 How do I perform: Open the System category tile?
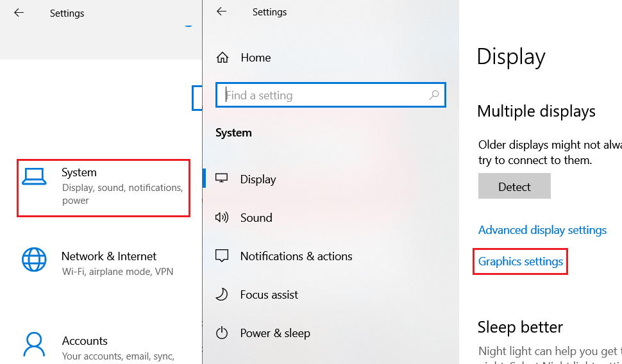coord(103,186)
